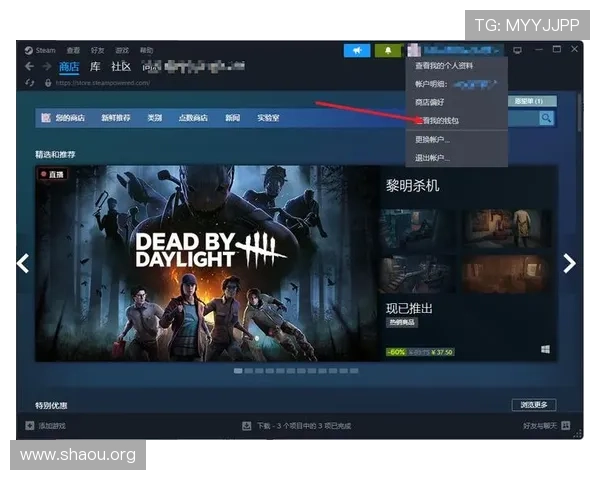The height and width of the screenshot is (480, 600).
Task: Switch to the 社区 community tab
Action: click(121, 67)
